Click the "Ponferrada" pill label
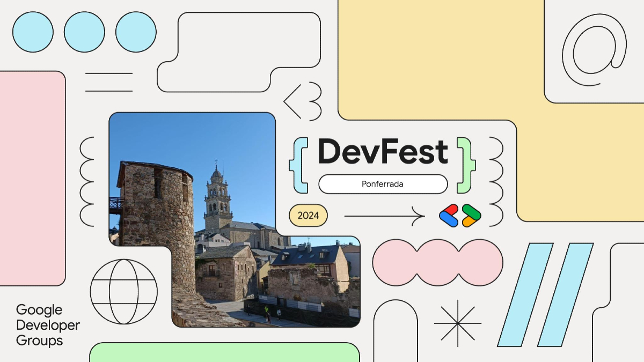This screenshot has height=362, width=644. (383, 184)
